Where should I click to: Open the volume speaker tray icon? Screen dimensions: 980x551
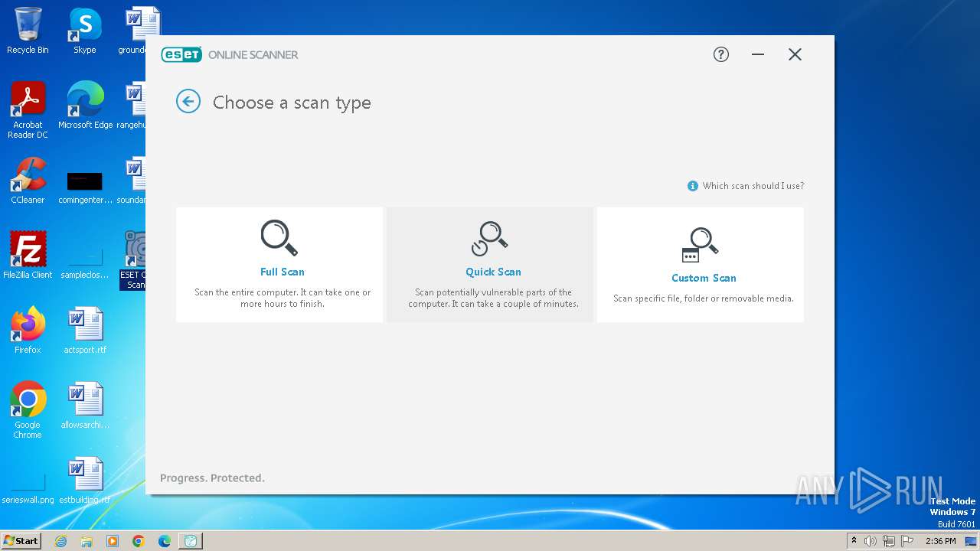(x=871, y=541)
